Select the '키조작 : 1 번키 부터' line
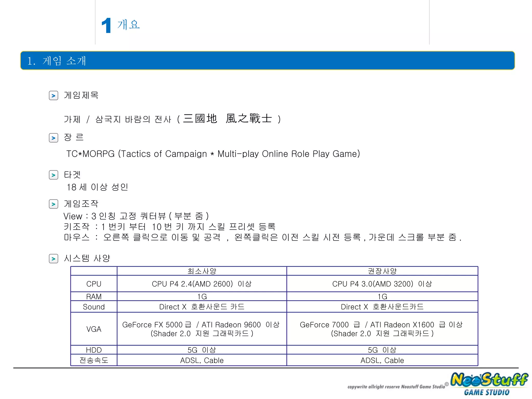This screenshot has width=532, height=399. [x=170, y=227]
